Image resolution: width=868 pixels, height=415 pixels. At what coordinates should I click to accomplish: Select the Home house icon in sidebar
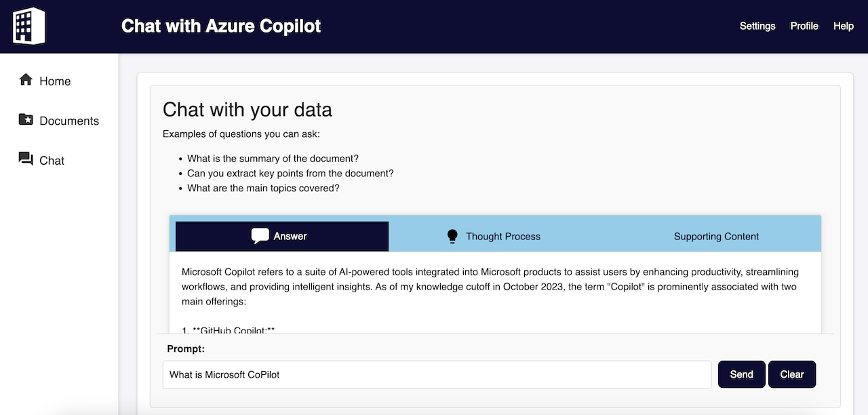click(24, 80)
